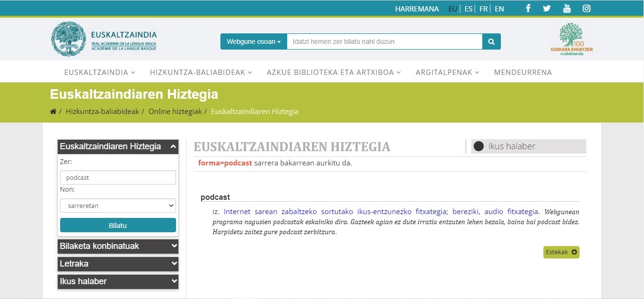Image resolution: width=644 pixels, height=299 pixels.
Task: Expand the Letraka panel
Action: [x=118, y=264]
